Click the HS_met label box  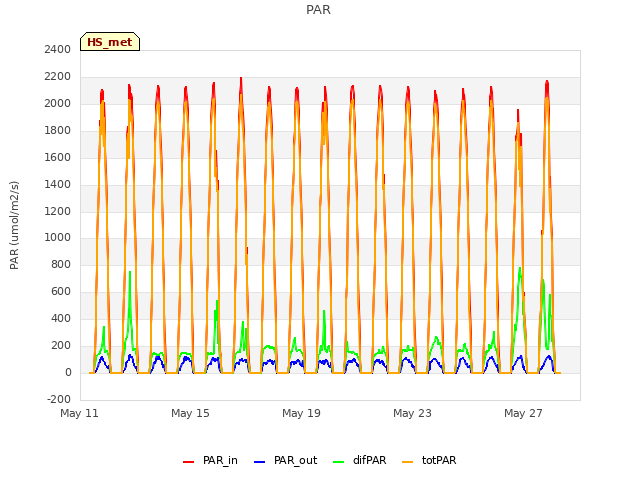click(110, 42)
